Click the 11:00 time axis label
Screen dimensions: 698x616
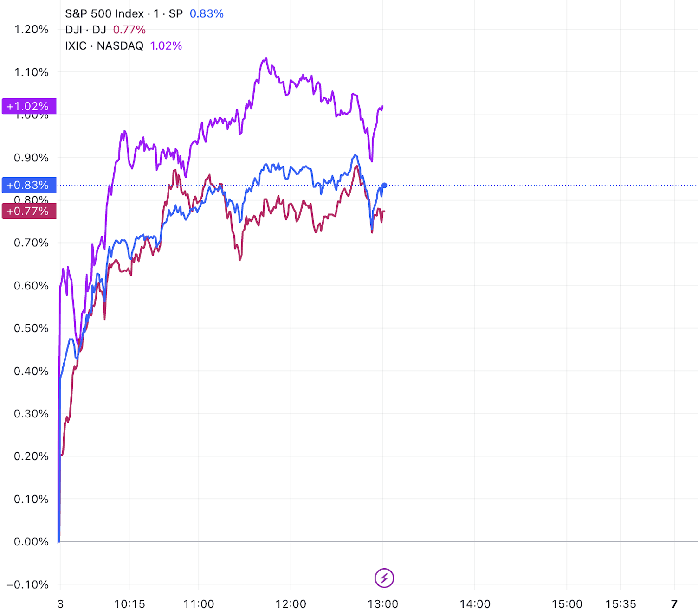point(199,604)
